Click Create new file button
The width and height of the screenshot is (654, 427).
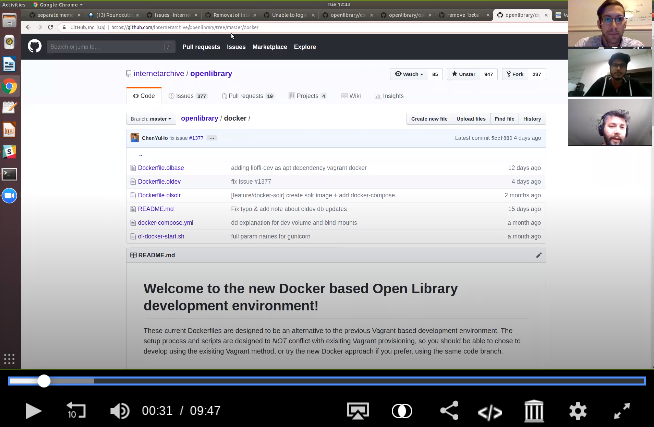point(429,119)
